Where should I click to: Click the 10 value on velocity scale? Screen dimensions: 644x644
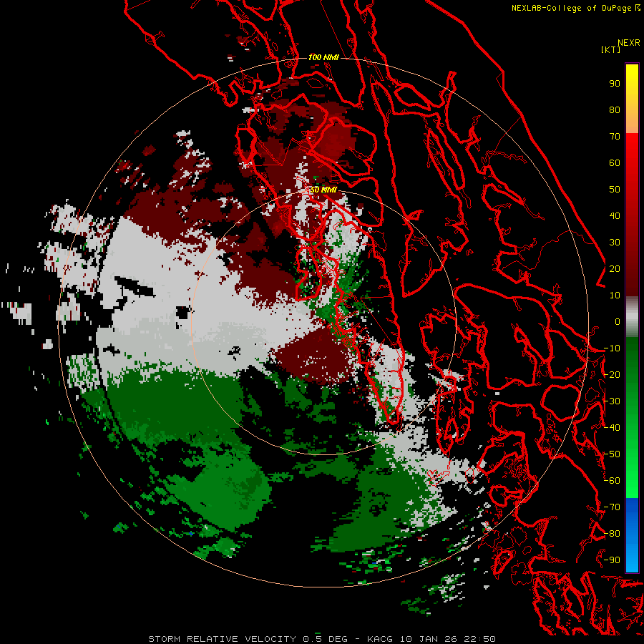(615, 296)
